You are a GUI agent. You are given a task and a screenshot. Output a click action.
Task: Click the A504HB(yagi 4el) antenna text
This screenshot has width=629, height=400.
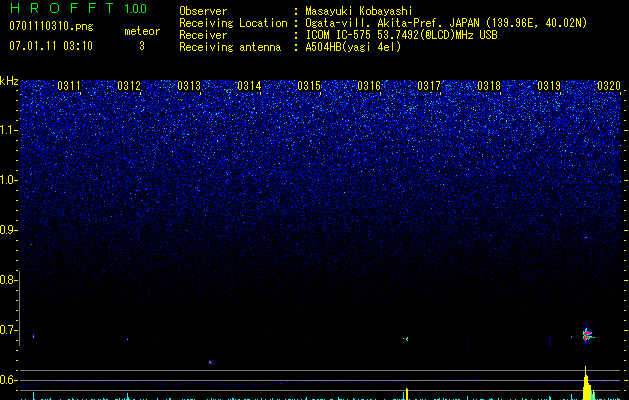[x=353, y=47]
